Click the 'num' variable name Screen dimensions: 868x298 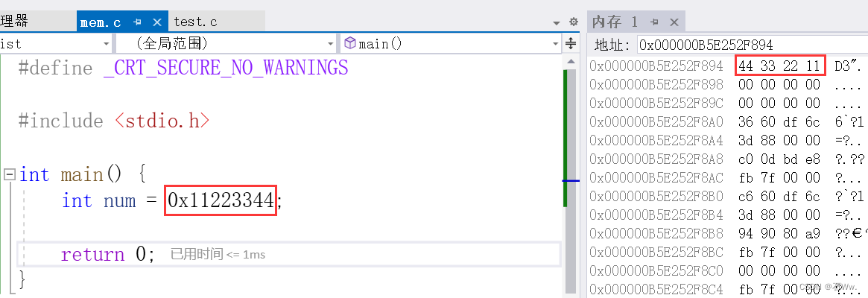click(119, 200)
